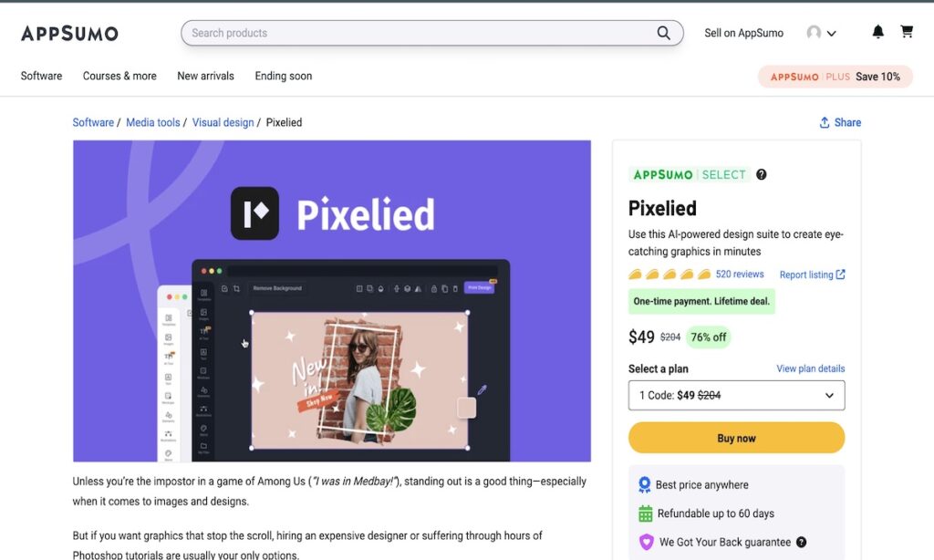Go to New arrivals
The width and height of the screenshot is (934, 560).
[205, 77]
